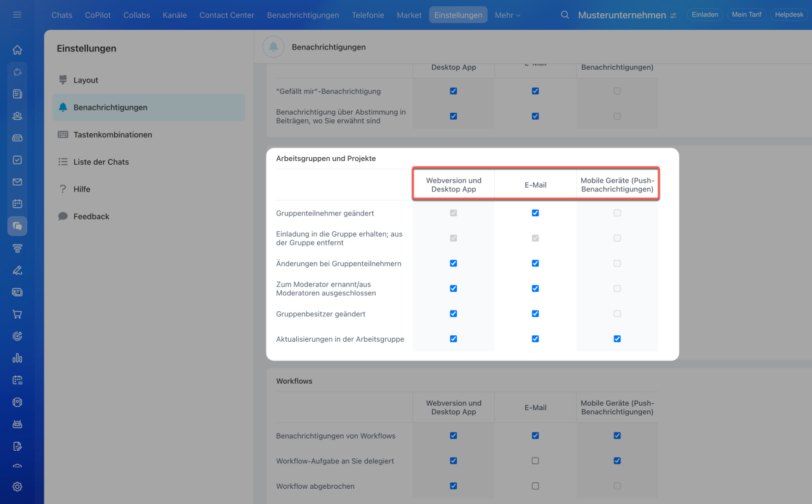Open the shopping cart icon in sidebar
The width and height of the screenshot is (812, 504).
[x=17, y=314]
